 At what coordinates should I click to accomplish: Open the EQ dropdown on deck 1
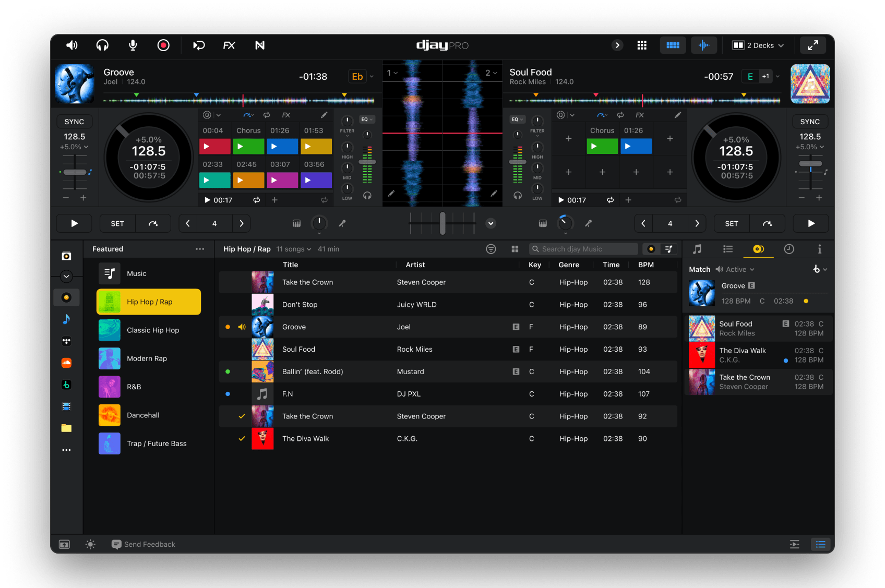[367, 119]
